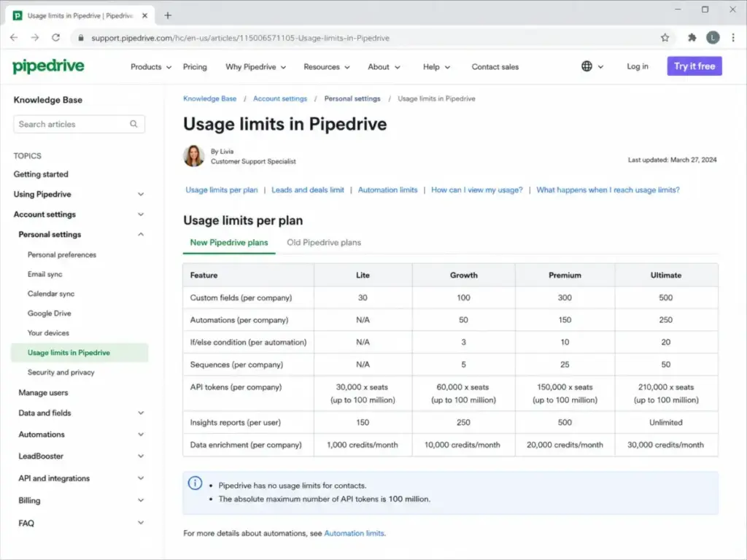Image resolution: width=747 pixels, height=560 pixels.
Task: Click the 1,000 credits/month cell
Action: (363, 445)
